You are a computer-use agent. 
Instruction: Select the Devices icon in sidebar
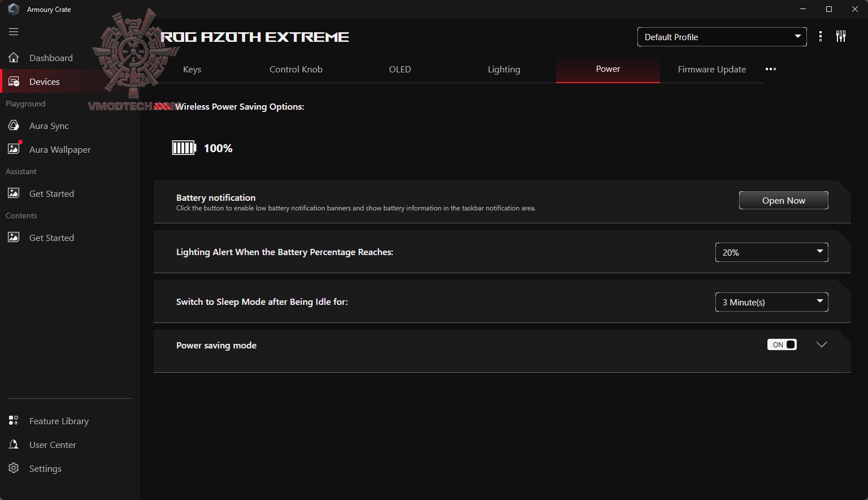tap(14, 81)
